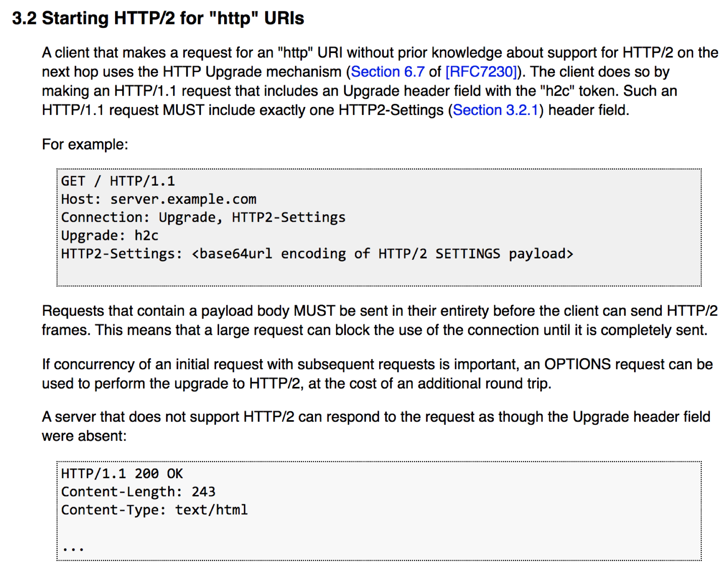Click the paragraph starting 'A server that'
The image size is (728, 567).
coord(376,426)
